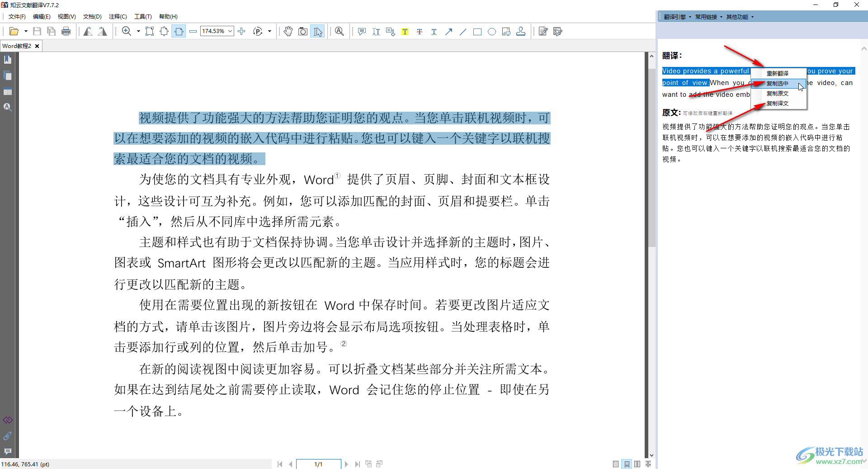This screenshot has height=469, width=868.
Task: Expand the Zoom tool dropdown arrow
Action: click(x=138, y=32)
